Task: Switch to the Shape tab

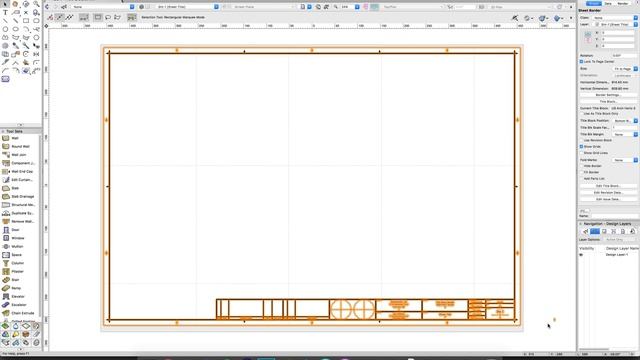Action: pyautogui.click(x=594, y=3)
